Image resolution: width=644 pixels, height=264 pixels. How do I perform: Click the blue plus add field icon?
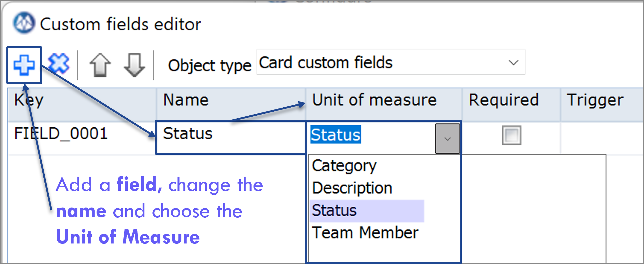point(24,65)
